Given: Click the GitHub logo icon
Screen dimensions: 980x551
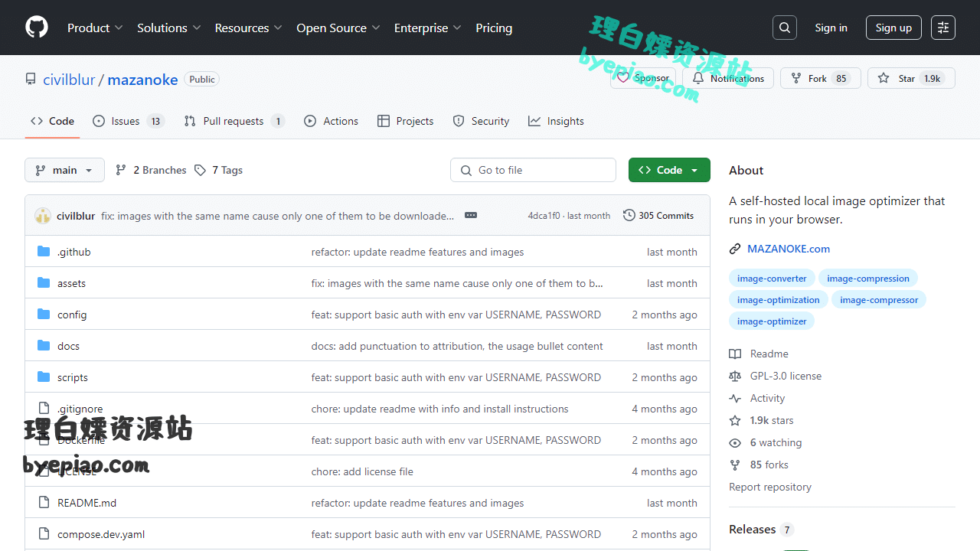Looking at the screenshot, I should click(37, 28).
